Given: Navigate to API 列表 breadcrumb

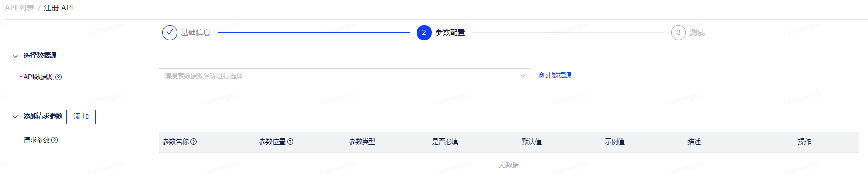Looking at the screenshot, I should 20,8.
